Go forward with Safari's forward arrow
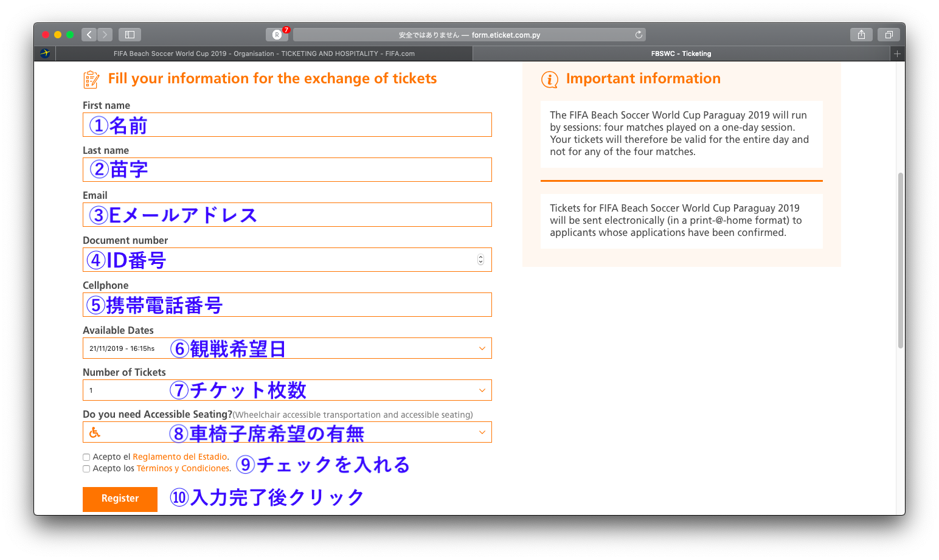Viewport: 939px width, 560px height. (x=105, y=35)
